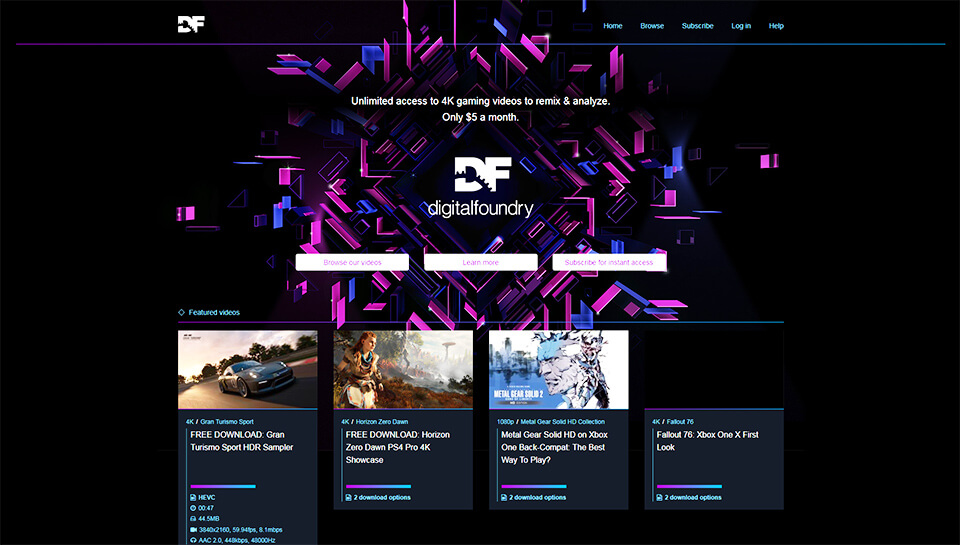960x545 pixels.
Task: Click Horizon Zero Dawn '2 download options' text
Action: (382, 498)
